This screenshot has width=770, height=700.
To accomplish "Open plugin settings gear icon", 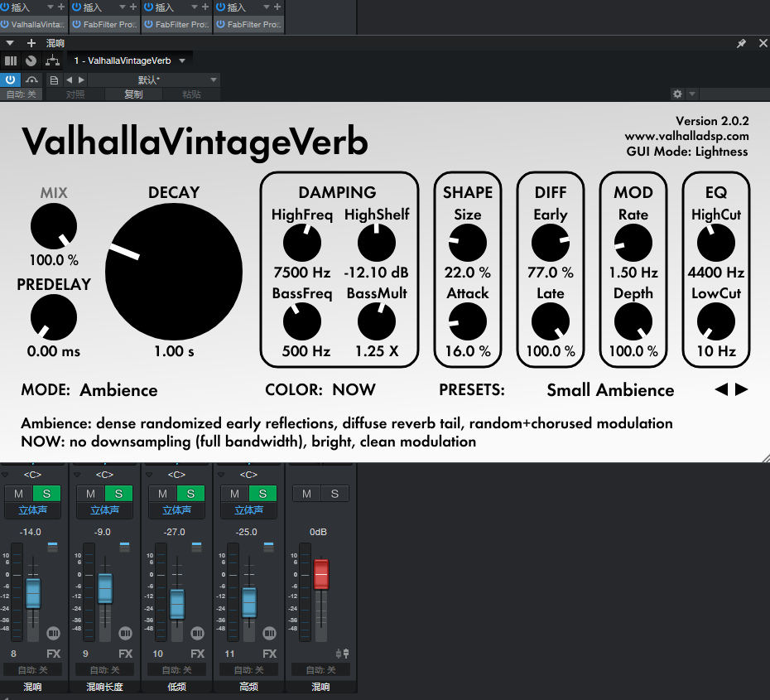I will tap(677, 94).
